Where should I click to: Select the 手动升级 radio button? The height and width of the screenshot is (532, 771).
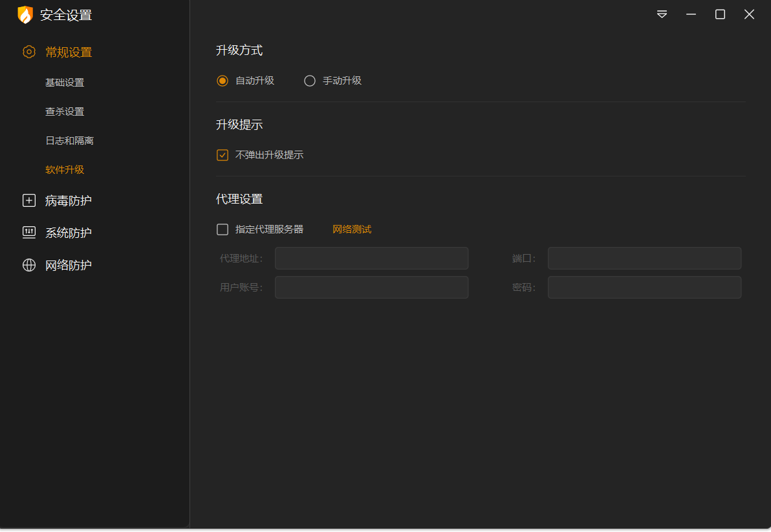pyautogui.click(x=309, y=81)
